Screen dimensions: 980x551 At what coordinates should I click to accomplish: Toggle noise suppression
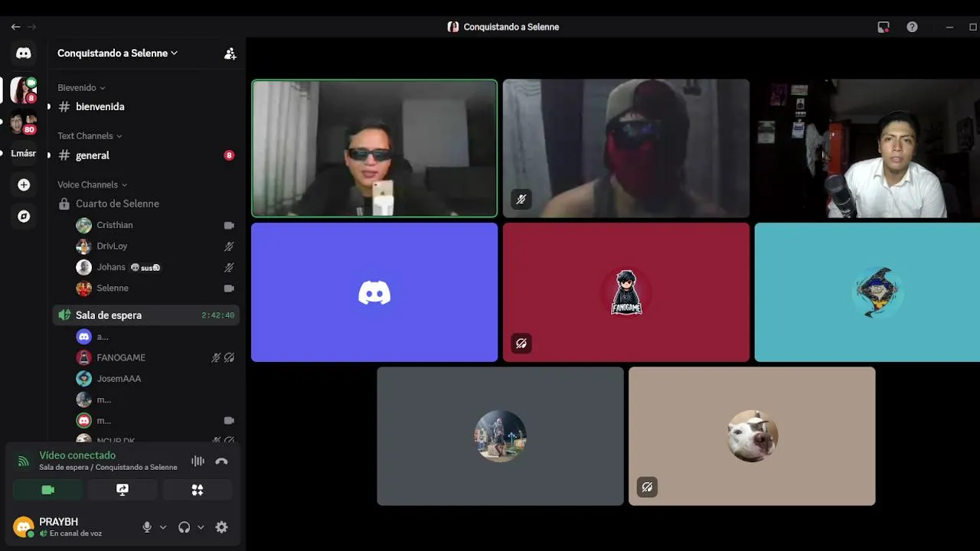[198, 461]
